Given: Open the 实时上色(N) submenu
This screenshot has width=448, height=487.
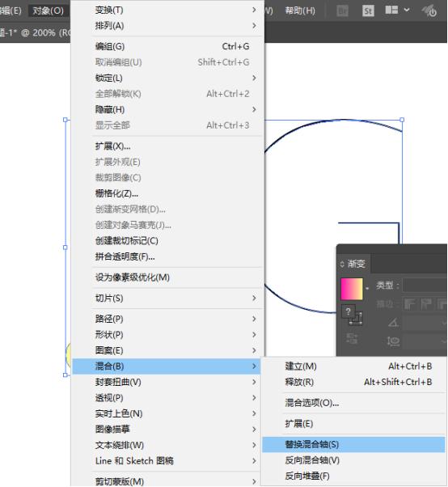Looking at the screenshot, I should coord(168,414).
